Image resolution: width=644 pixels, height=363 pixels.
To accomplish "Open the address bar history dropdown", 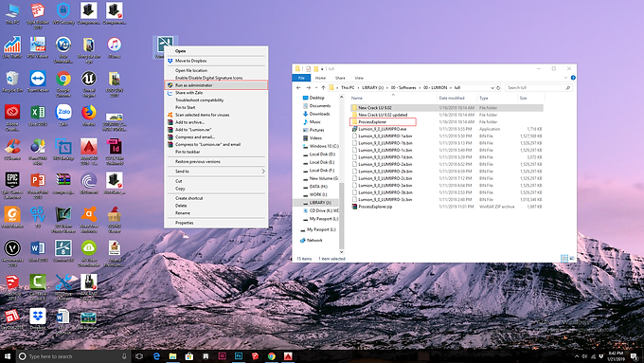I will pos(492,87).
